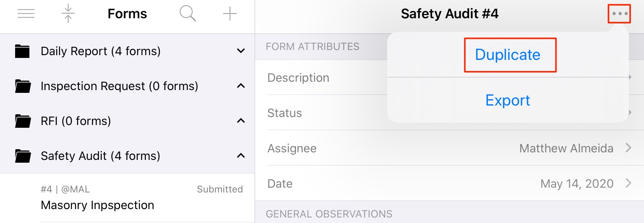Image resolution: width=644 pixels, height=223 pixels.
Task: Click the collapse/sort arrows icon
Action: tap(68, 14)
